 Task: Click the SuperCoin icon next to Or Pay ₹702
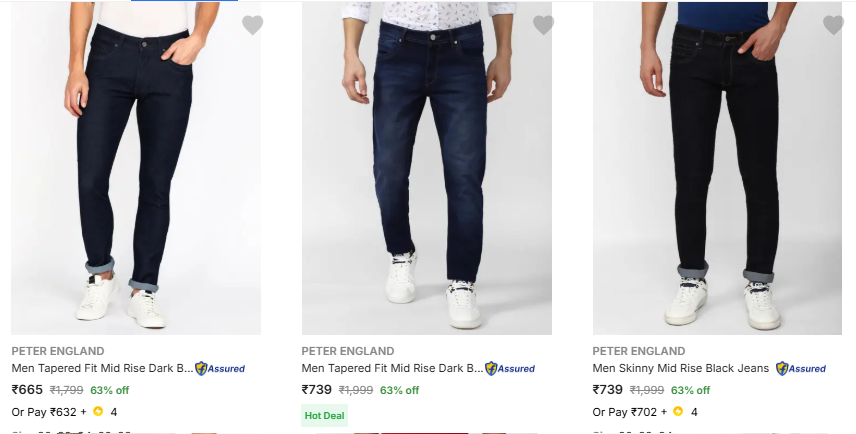(x=678, y=411)
